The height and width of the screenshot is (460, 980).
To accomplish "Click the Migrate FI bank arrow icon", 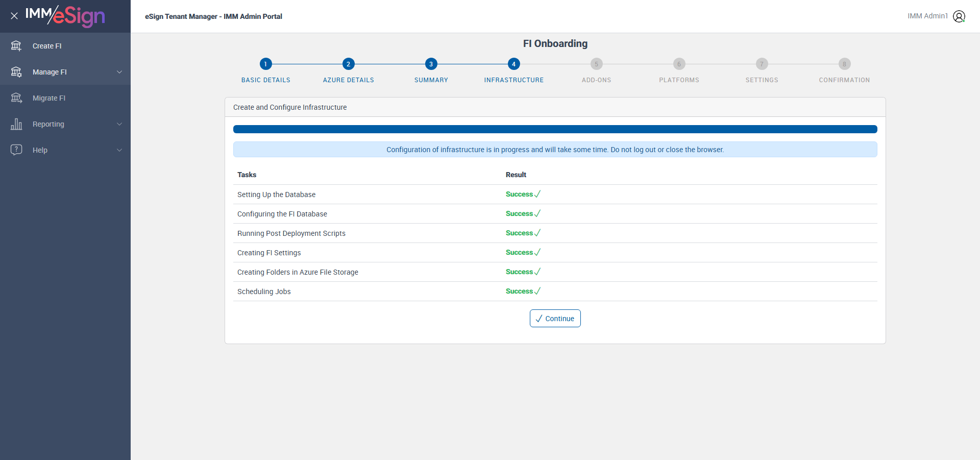I will (x=16, y=98).
